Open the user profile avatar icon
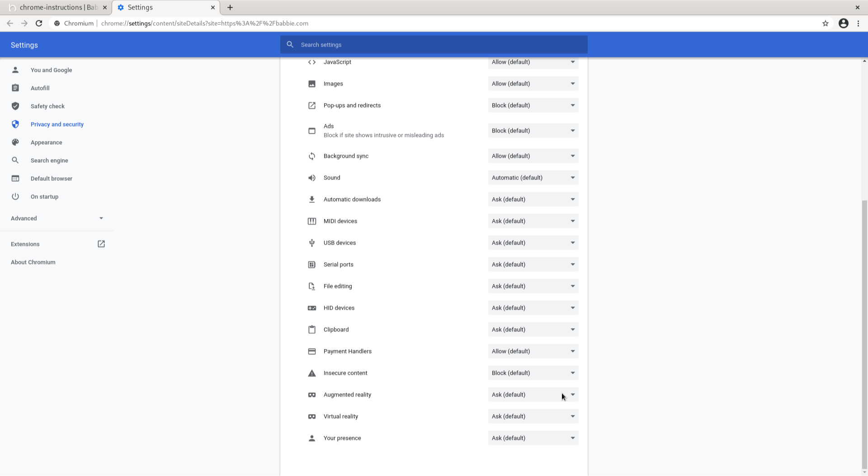The height and width of the screenshot is (476, 868). tap(843, 24)
